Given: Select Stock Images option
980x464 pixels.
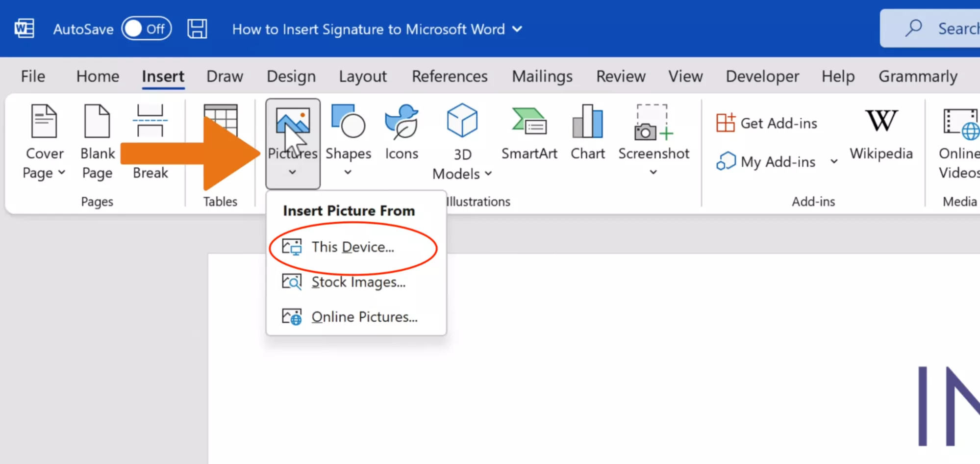Looking at the screenshot, I should [x=358, y=282].
